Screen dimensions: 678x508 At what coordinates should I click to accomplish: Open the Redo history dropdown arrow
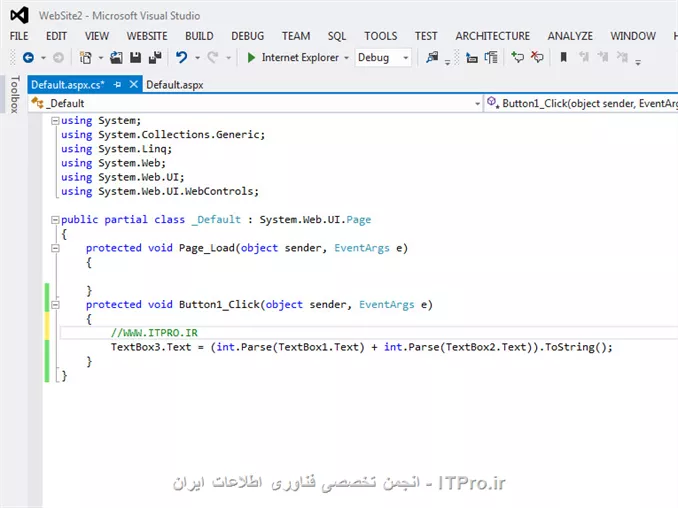(x=228, y=58)
